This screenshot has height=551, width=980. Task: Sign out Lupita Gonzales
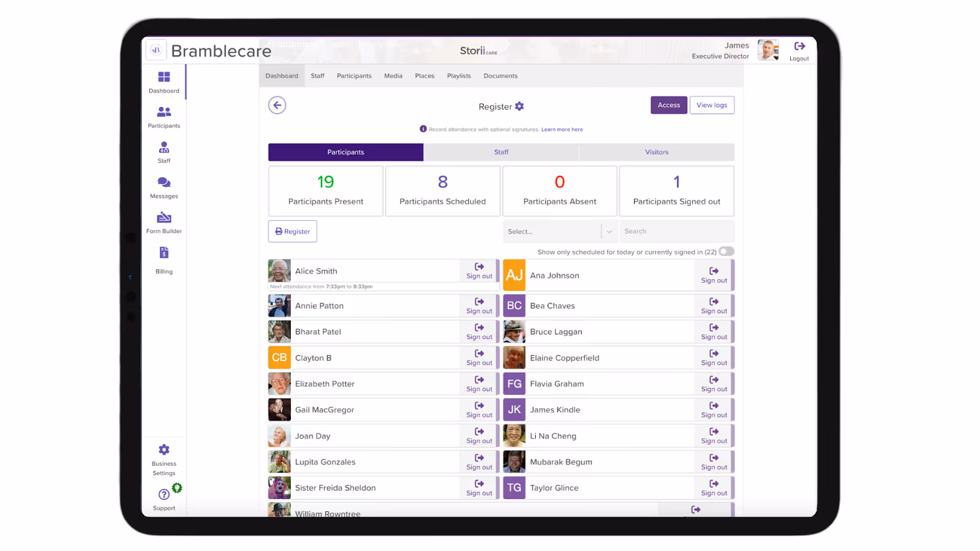point(479,462)
